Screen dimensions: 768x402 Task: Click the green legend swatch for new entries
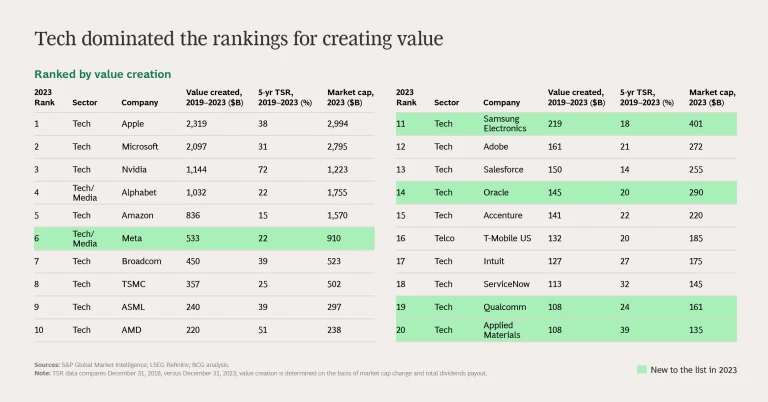643,370
